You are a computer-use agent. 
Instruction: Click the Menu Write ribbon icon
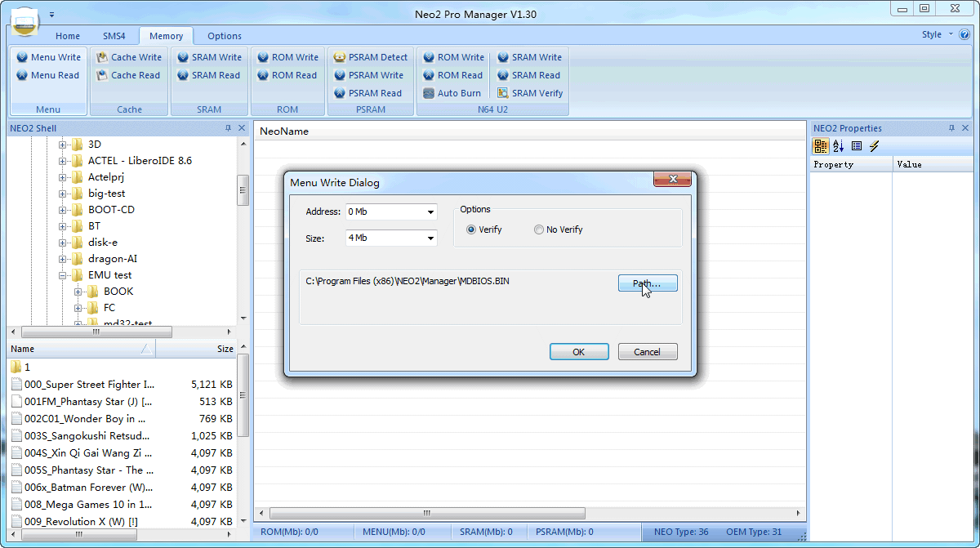(x=22, y=57)
